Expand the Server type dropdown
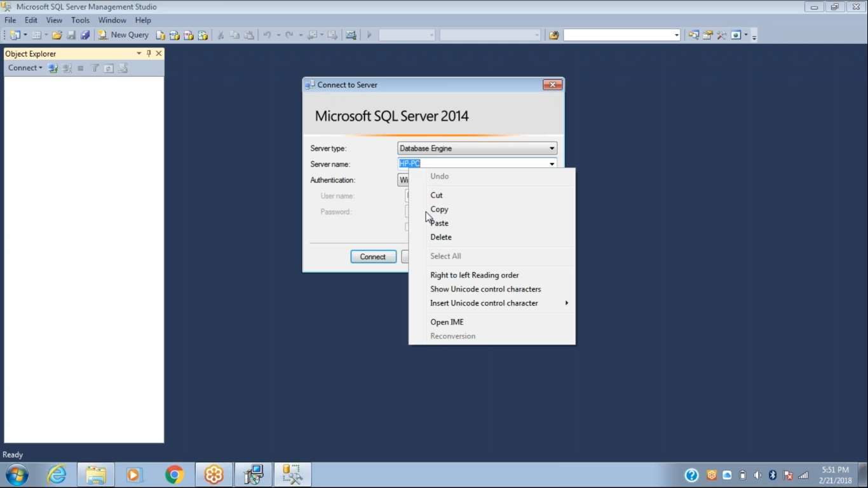The image size is (868, 488). (x=552, y=148)
